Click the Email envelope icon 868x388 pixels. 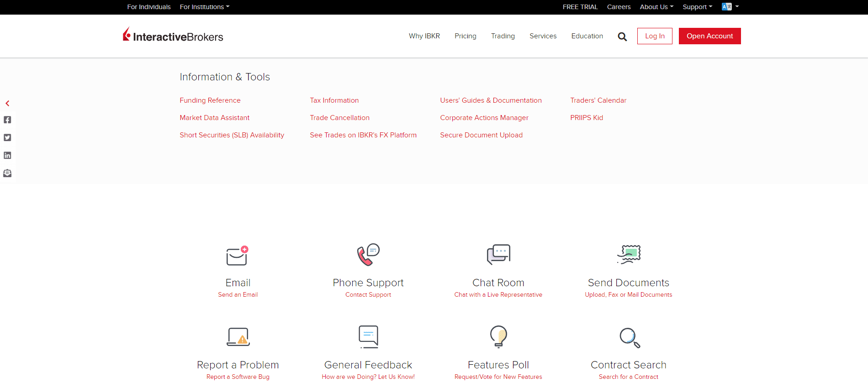click(238, 256)
